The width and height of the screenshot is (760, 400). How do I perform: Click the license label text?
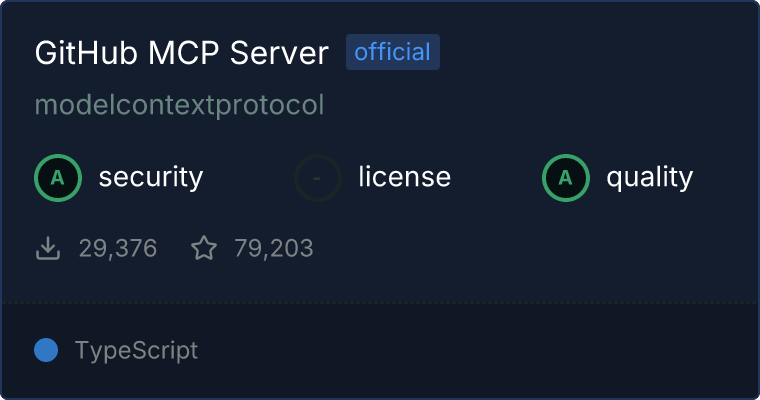pyautogui.click(x=405, y=176)
